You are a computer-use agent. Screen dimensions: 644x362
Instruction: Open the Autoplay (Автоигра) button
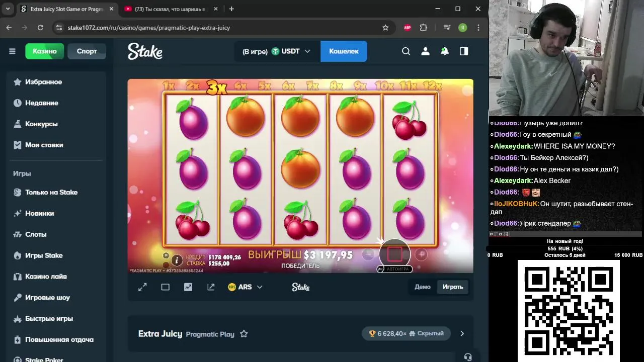(x=395, y=269)
